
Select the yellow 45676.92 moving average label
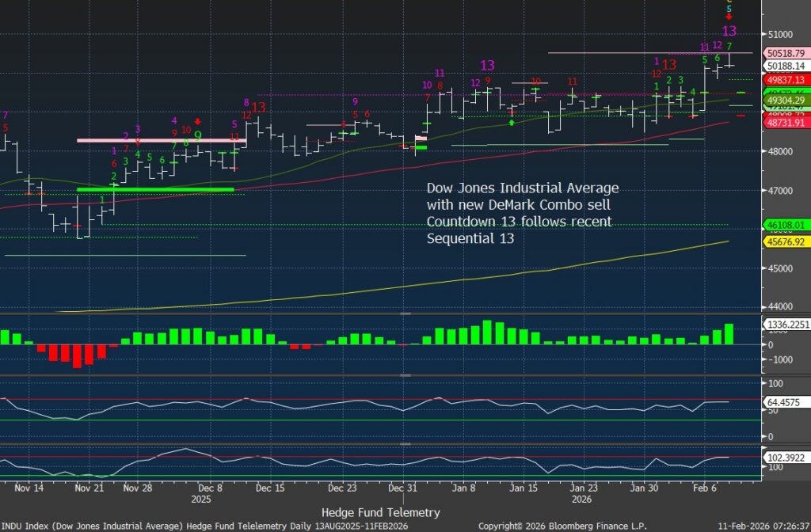click(x=783, y=241)
